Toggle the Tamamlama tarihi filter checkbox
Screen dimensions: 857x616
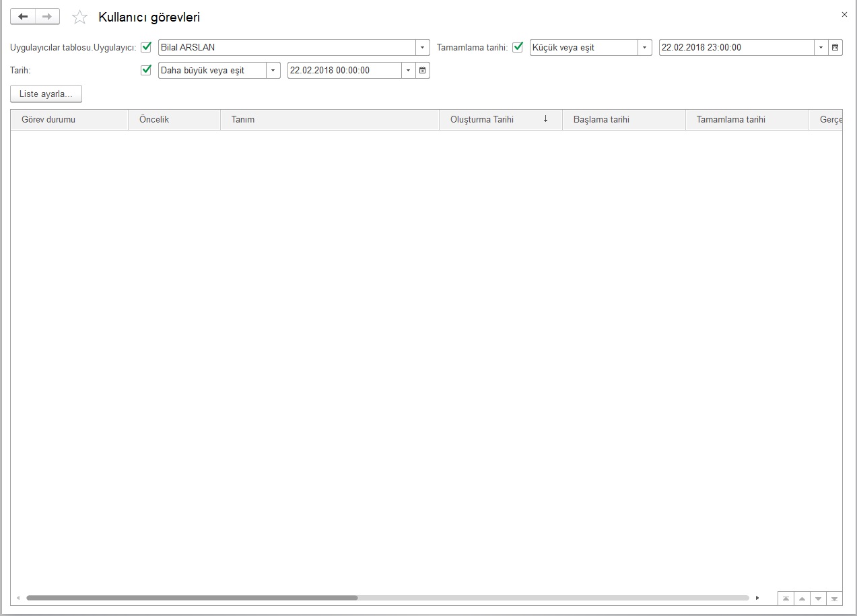click(x=518, y=47)
